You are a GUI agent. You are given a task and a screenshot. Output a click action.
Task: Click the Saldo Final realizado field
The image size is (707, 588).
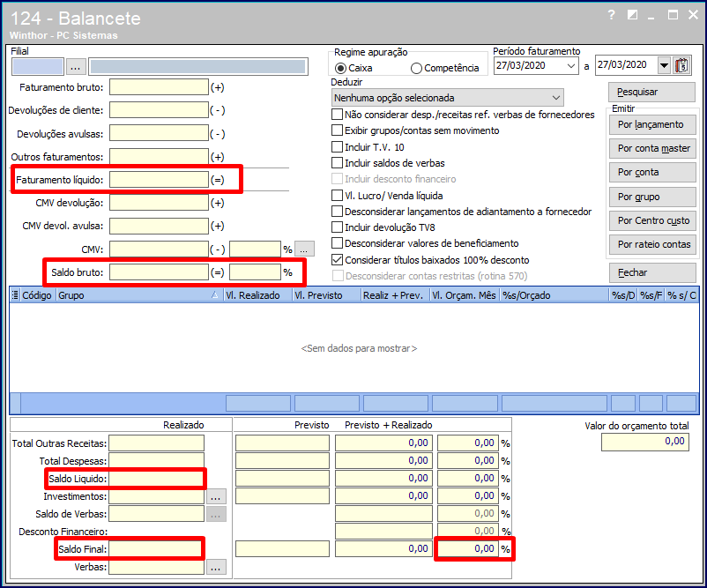tap(156, 548)
